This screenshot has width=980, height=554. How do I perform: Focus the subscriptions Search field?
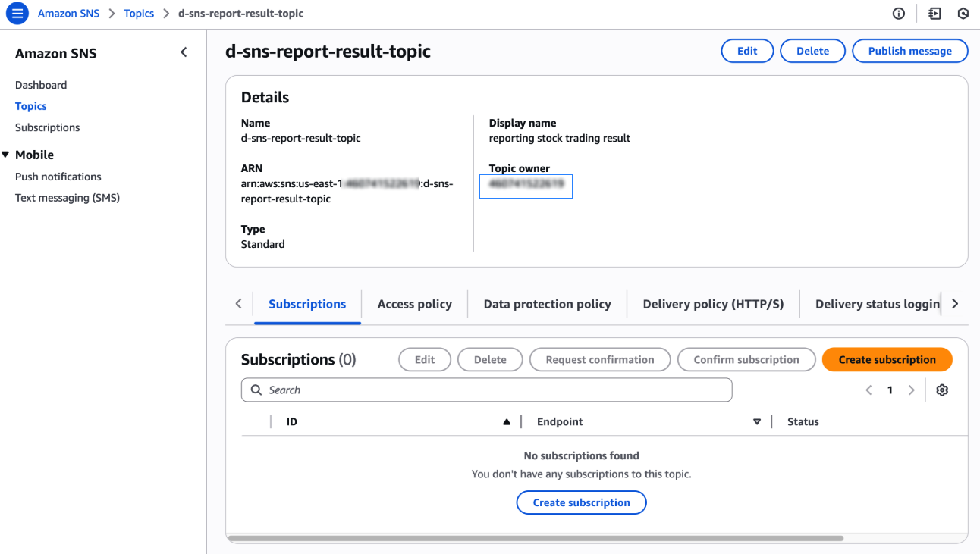(x=486, y=390)
